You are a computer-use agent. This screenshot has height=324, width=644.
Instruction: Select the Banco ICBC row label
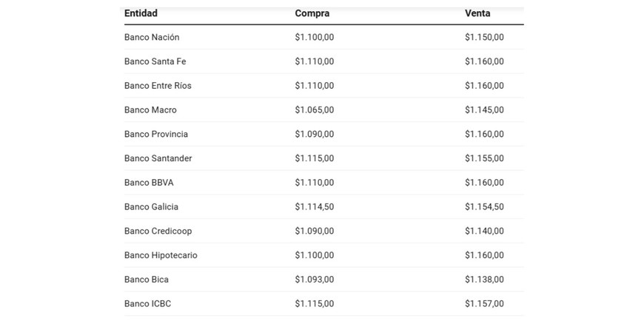point(147,304)
